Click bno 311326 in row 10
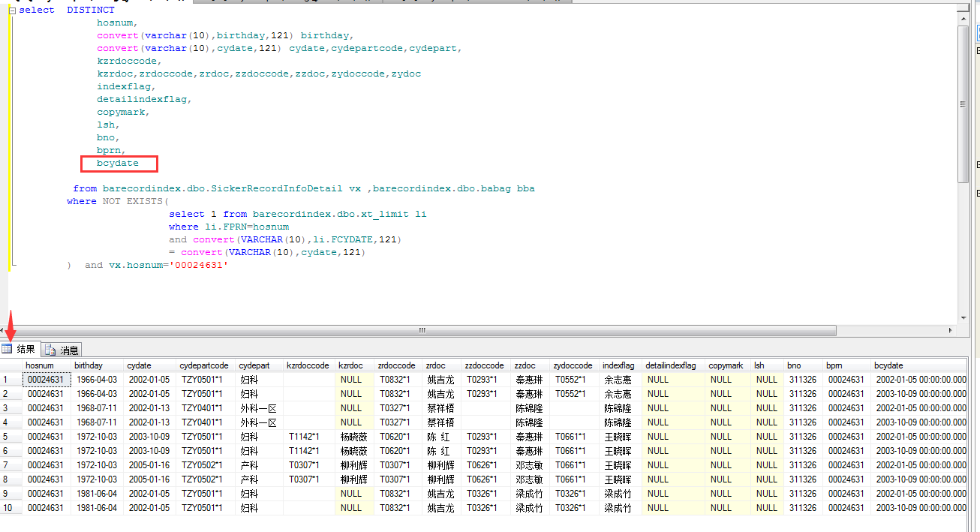980x532 pixels. [x=804, y=508]
